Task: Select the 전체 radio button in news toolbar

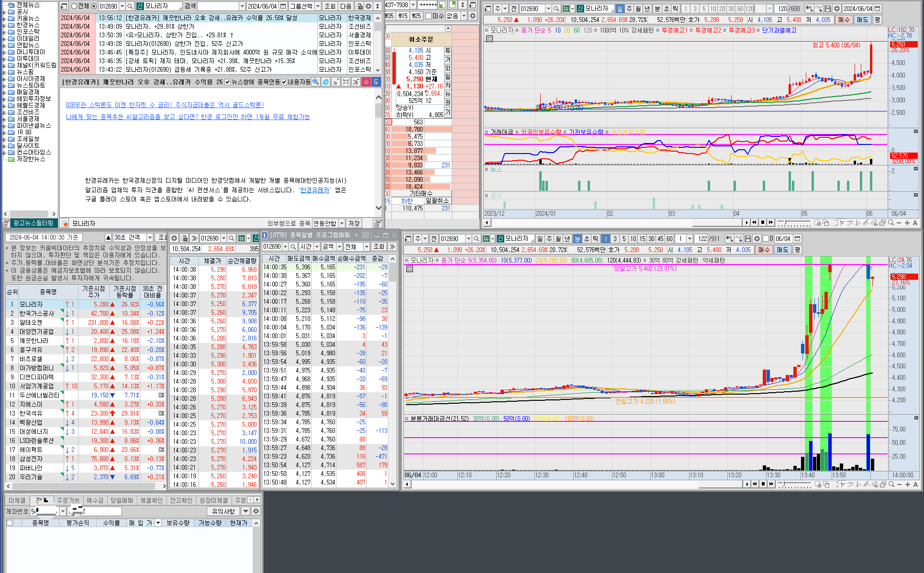Action: click(74, 6)
